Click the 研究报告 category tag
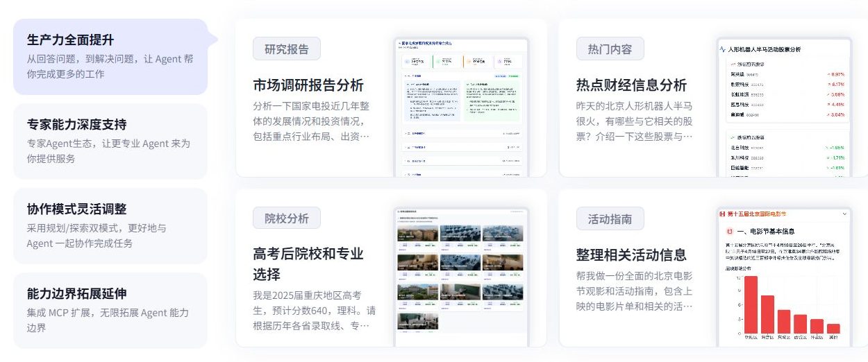Viewport: 868px width, 362px height. [x=287, y=49]
